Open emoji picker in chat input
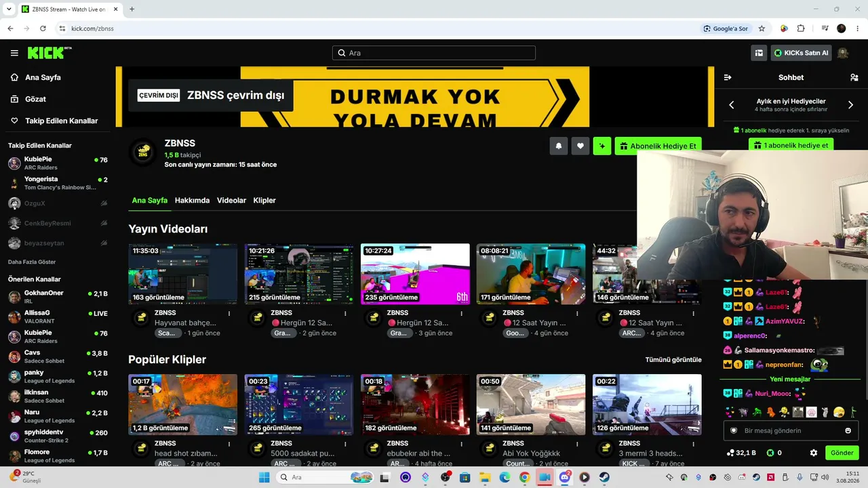 click(x=848, y=430)
